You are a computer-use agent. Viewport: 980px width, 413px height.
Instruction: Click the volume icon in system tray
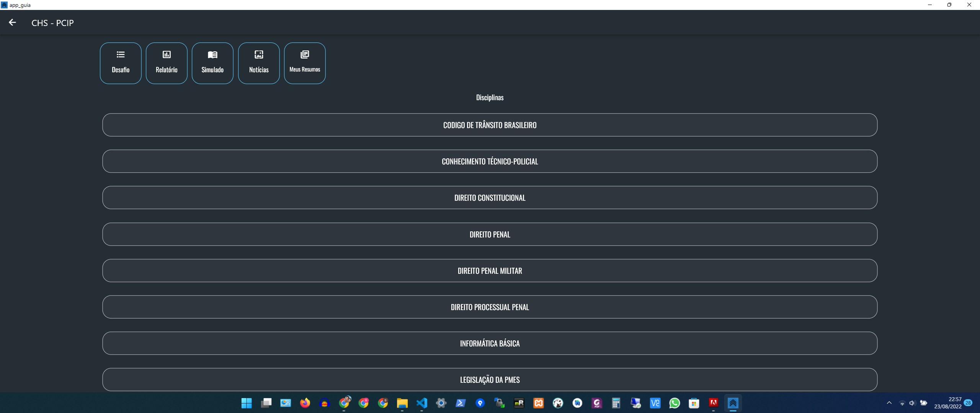(x=912, y=403)
